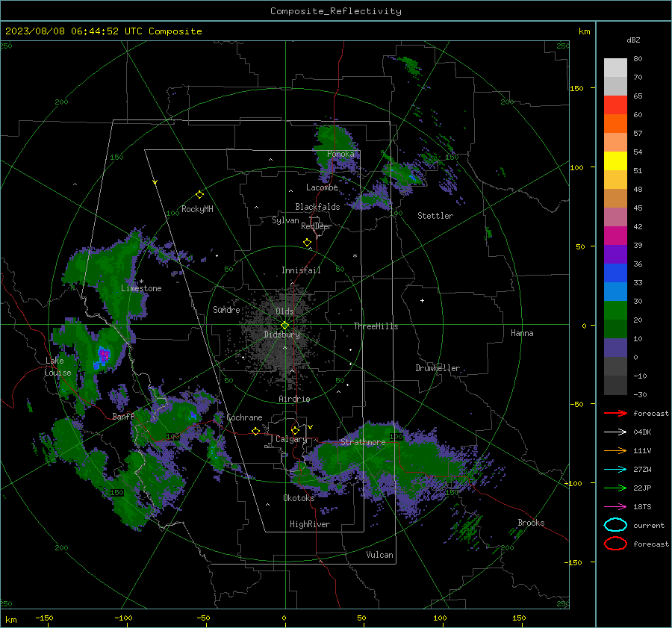
Task: Click the Limestone label
Action: [x=141, y=288]
